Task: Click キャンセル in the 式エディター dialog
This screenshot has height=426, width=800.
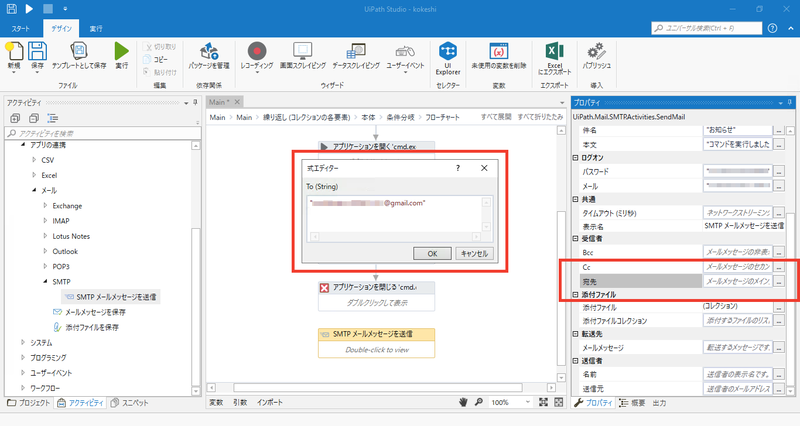Action: coord(474,254)
